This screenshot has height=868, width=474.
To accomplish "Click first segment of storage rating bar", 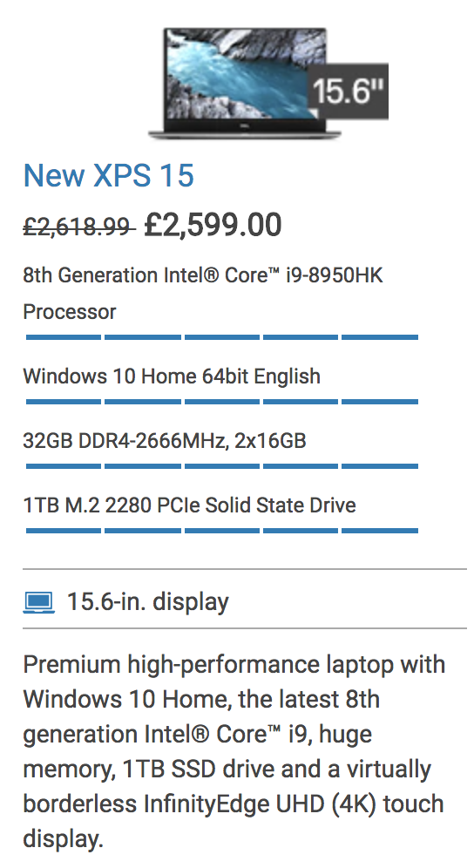I will coord(64,531).
